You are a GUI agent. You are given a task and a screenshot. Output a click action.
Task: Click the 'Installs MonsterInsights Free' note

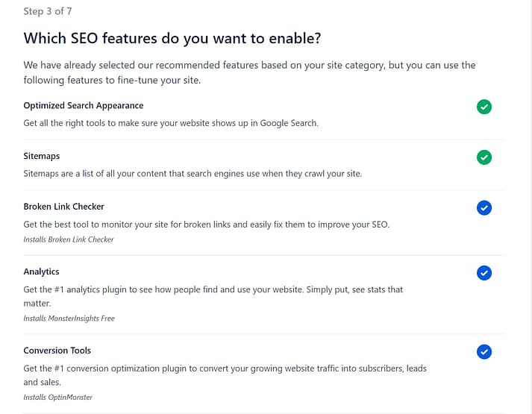coord(69,318)
